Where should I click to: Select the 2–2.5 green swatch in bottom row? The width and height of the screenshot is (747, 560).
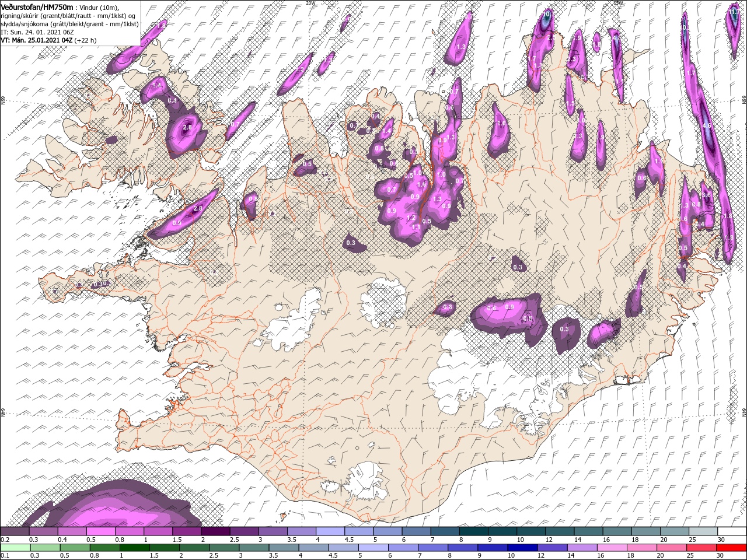pyautogui.click(x=194, y=548)
